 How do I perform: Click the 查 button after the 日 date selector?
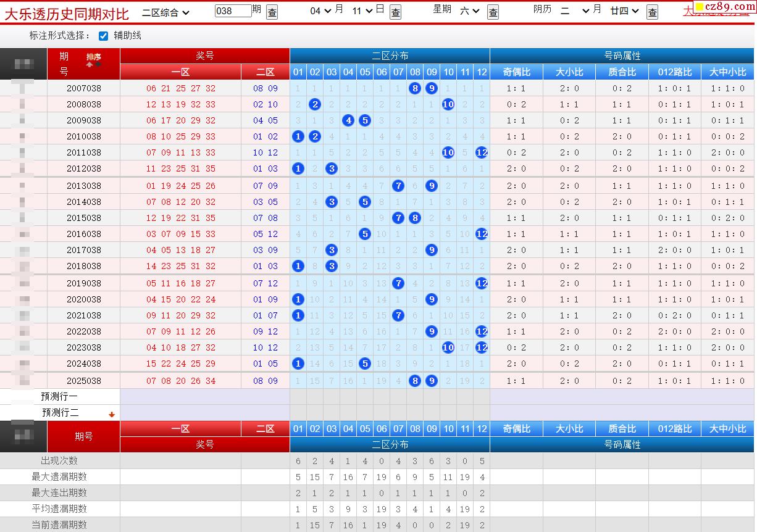click(x=396, y=12)
